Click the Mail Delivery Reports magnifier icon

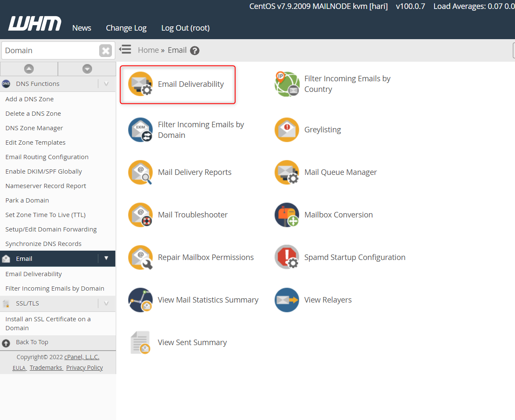(x=140, y=172)
